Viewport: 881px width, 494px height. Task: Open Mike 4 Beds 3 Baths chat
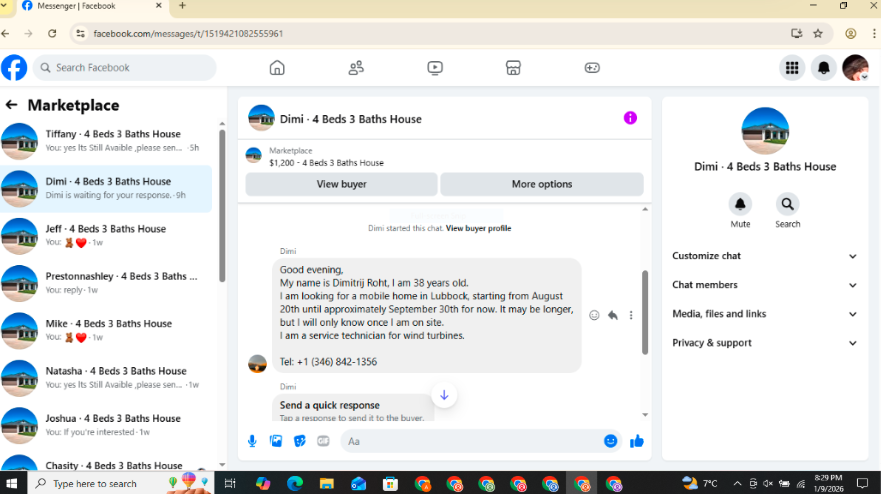tap(106, 330)
